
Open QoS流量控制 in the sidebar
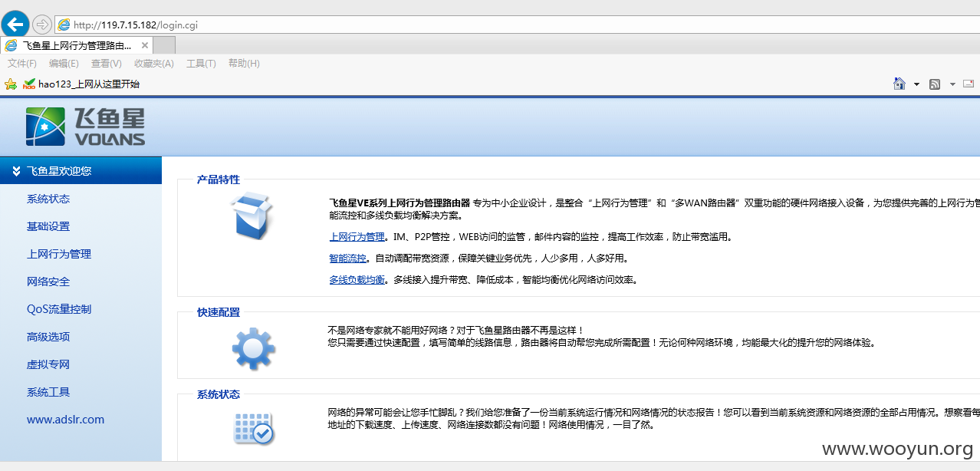coord(59,309)
